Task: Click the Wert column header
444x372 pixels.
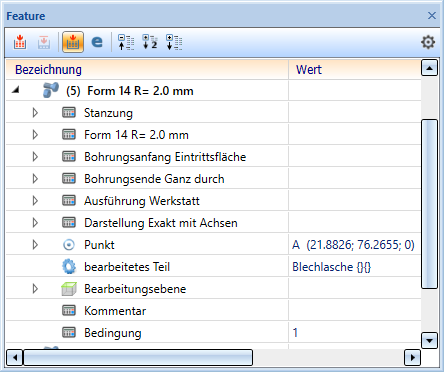Action: coord(355,70)
